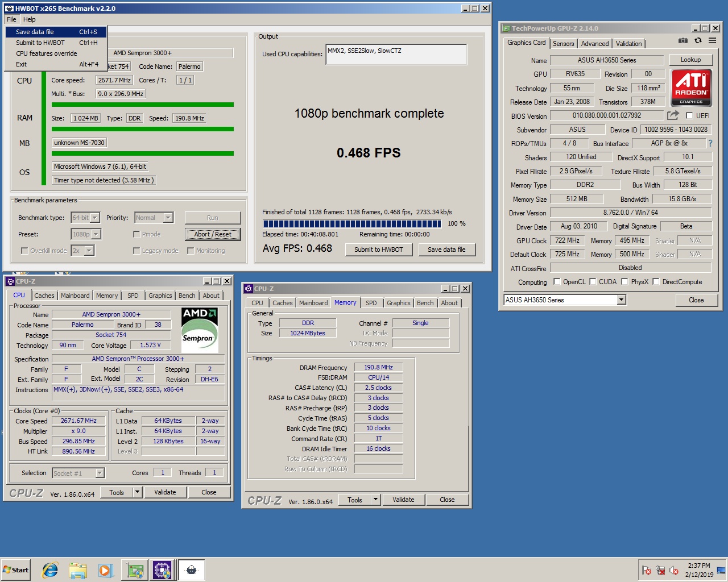The image size is (728, 582).
Task: Toggle the PhysX checkbox
Action: click(x=624, y=281)
